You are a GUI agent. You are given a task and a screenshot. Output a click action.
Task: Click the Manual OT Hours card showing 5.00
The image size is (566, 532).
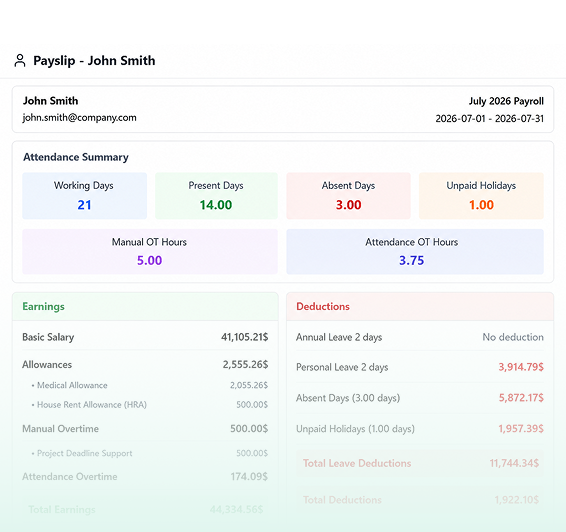click(x=150, y=252)
